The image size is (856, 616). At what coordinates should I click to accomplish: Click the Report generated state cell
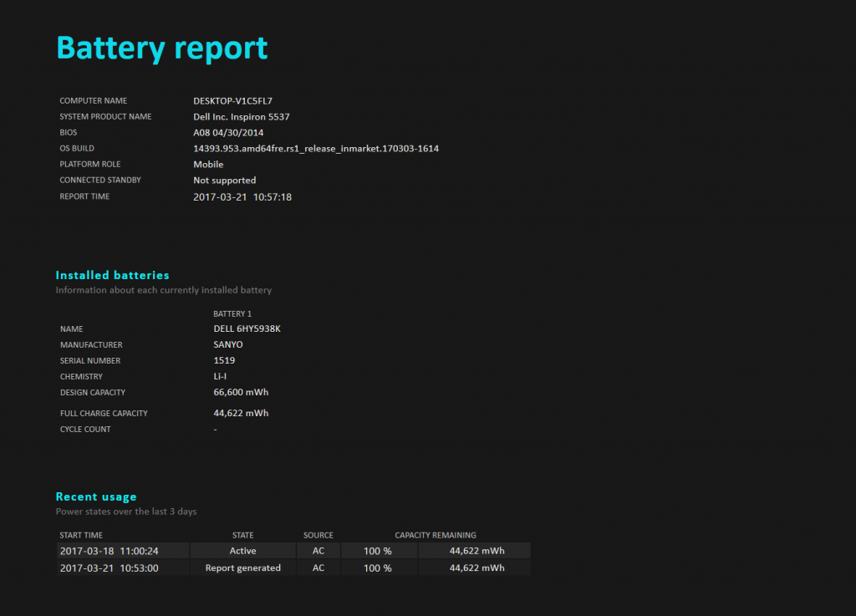click(242, 568)
